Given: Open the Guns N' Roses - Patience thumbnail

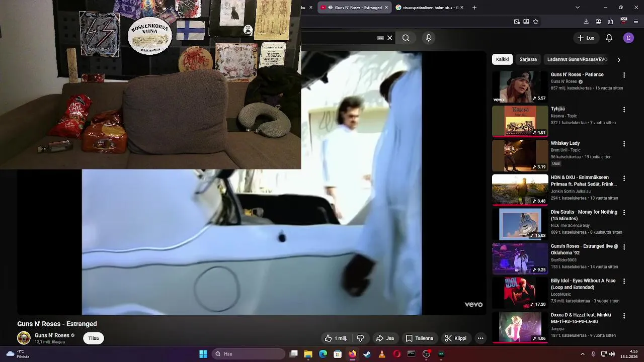Looking at the screenshot, I should click(520, 86).
